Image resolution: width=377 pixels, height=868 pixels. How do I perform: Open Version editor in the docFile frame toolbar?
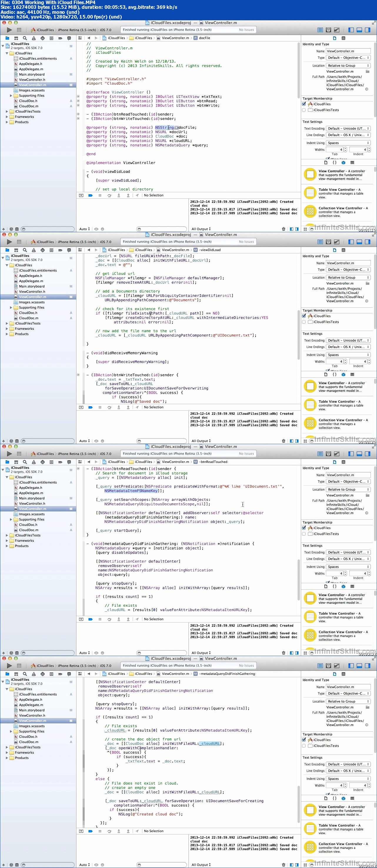pos(336,30)
